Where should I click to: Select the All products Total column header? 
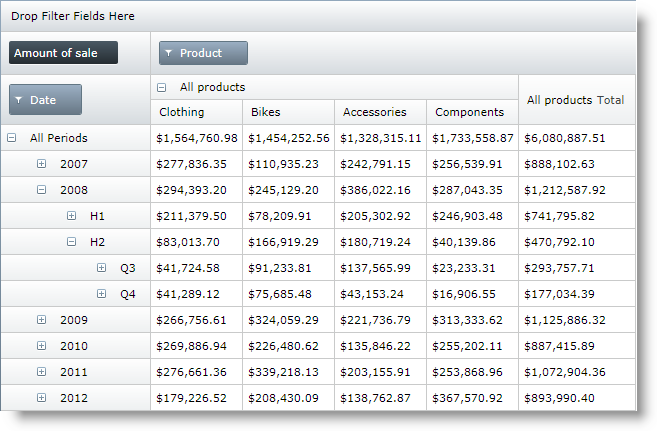tap(576, 100)
